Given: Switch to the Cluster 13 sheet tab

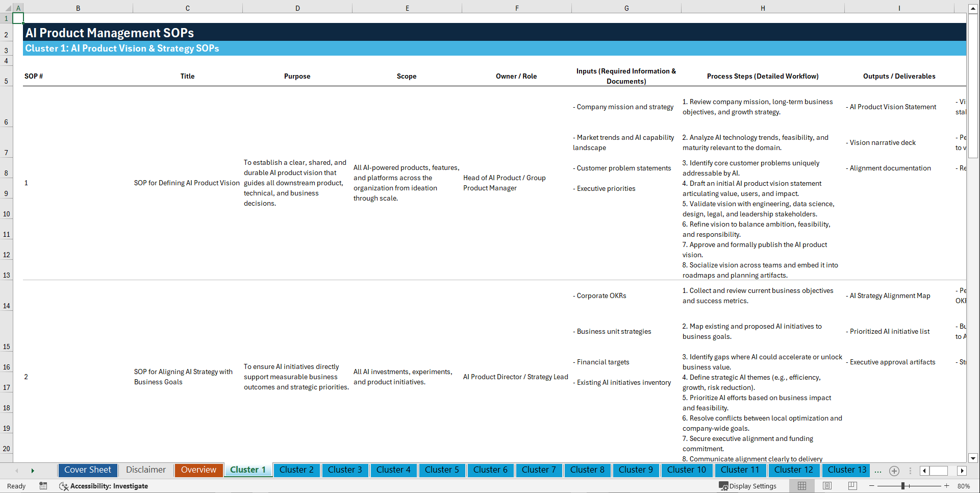Looking at the screenshot, I should point(845,470).
